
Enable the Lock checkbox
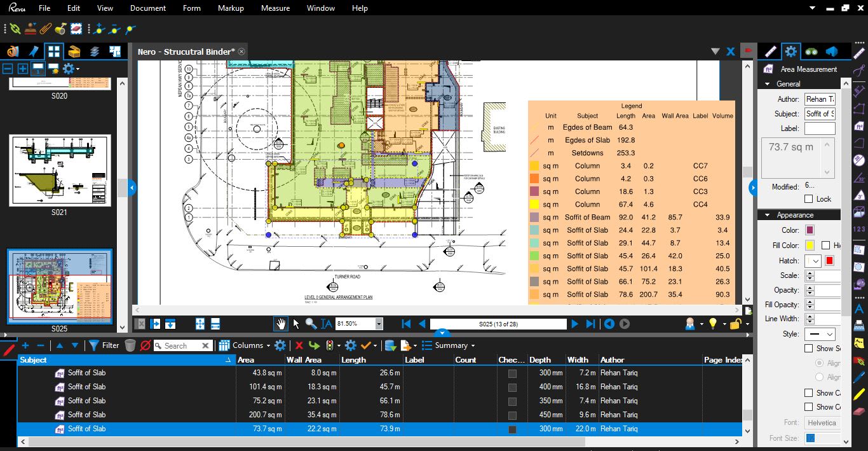808,199
